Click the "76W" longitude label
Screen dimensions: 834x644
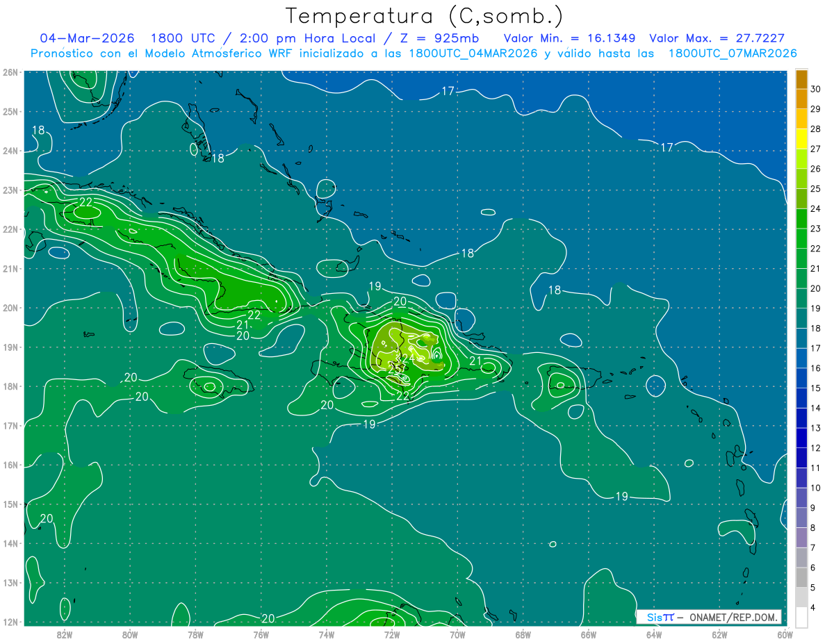click(261, 634)
